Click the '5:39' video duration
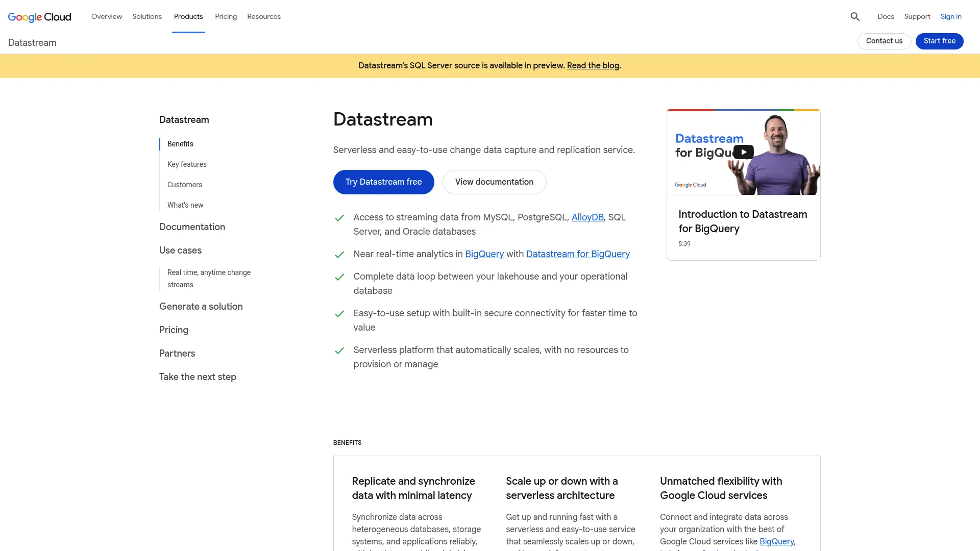 tap(684, 244)
